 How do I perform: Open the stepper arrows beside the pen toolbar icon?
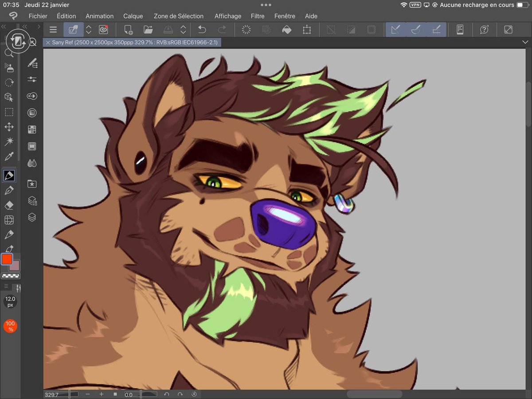click(88, 29)
